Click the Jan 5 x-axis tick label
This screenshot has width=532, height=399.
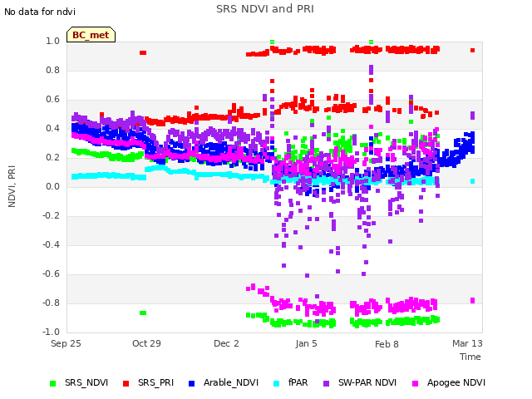306,343
